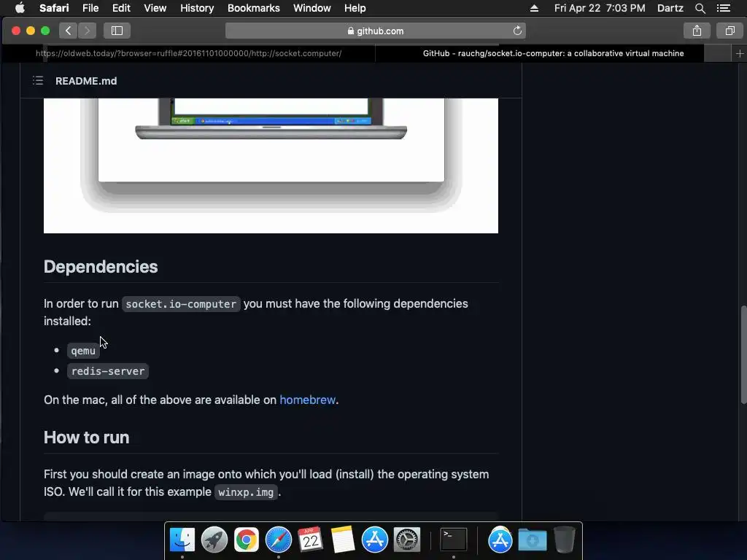Click the redis-server code item
747x560 pixels.
pos(108,371)
